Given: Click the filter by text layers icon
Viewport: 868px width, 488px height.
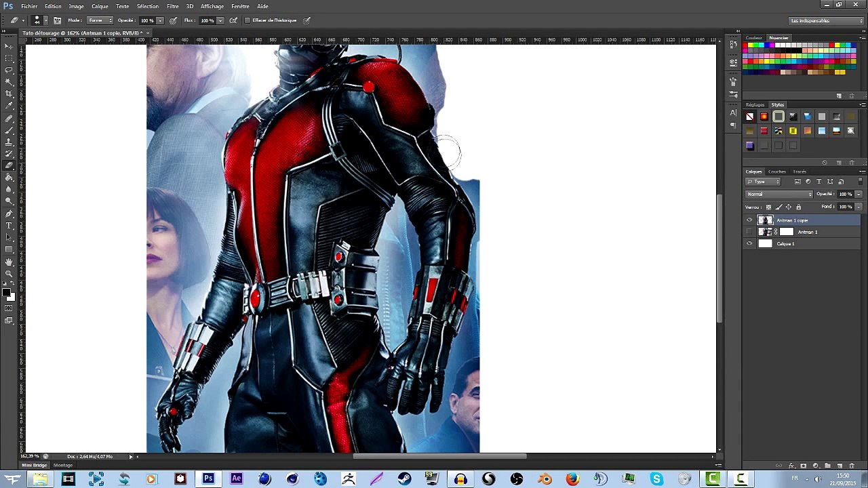Looking at the screenshot, I should click(818, 182).
